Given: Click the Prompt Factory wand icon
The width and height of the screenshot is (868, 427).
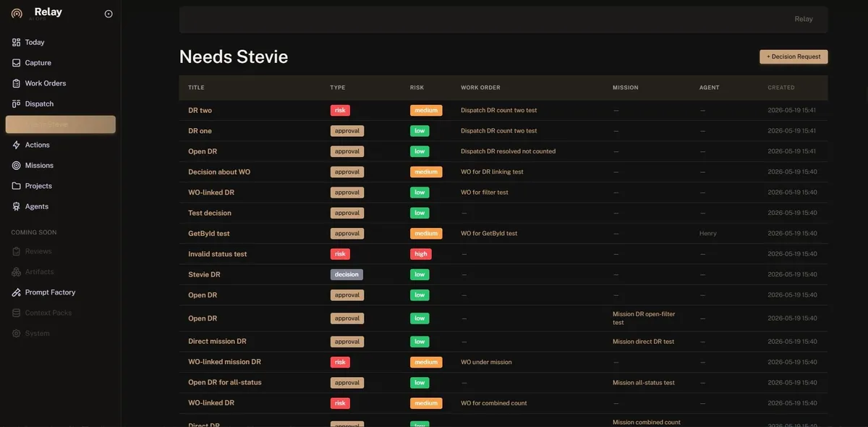Looking at the screenshot, I should 17,292.
